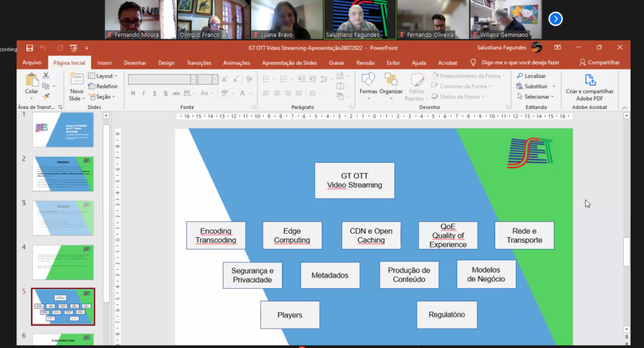
Task: Toggle underline formatting
Action: coord(155,93)
